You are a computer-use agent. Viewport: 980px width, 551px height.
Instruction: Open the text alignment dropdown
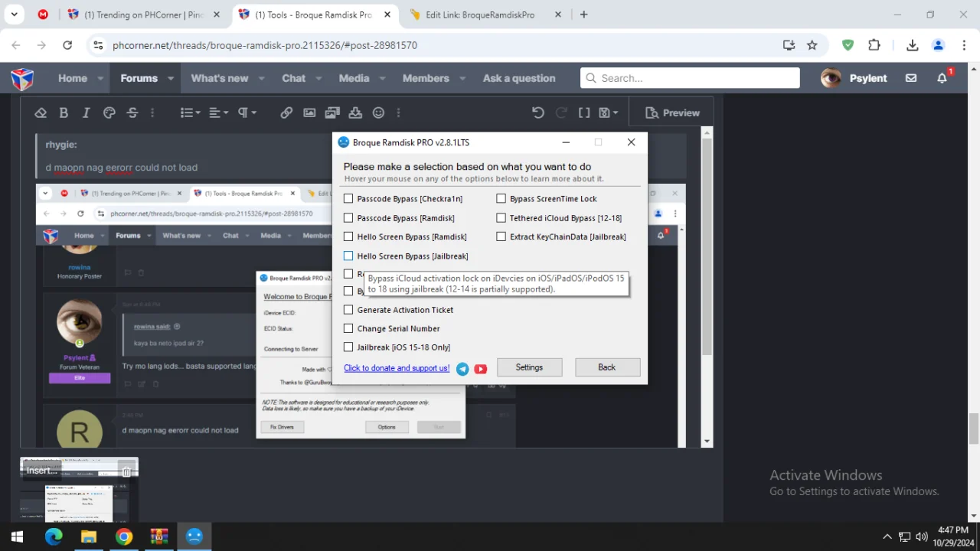tap(219, 112)
